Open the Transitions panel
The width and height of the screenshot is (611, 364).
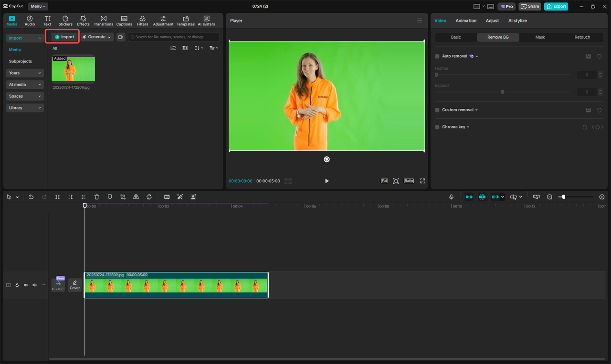pyautogui.click(x=103, y=21)
